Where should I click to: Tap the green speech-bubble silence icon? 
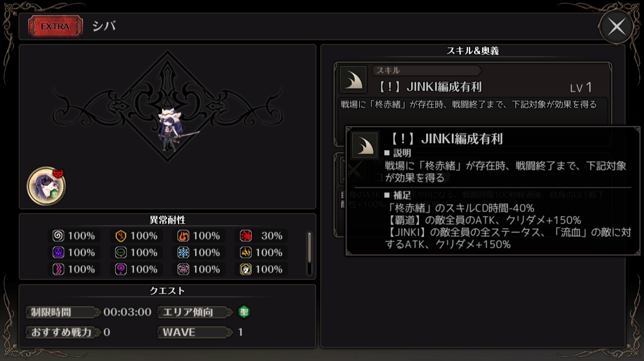point(121,252)
